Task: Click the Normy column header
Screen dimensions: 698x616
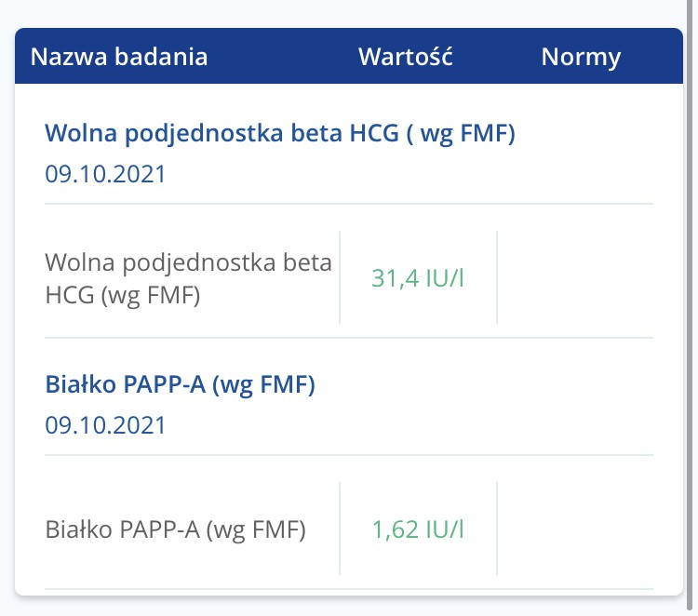Action: tap(581, 57)
